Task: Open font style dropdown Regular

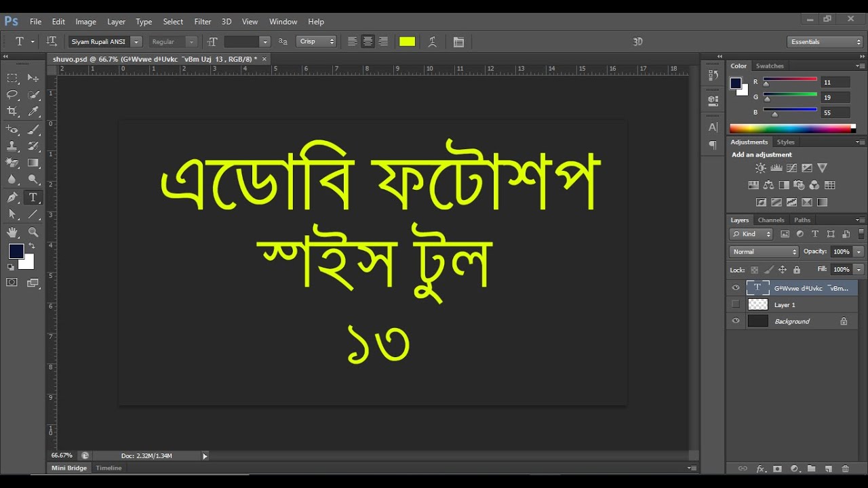Action: coord(192,42)
